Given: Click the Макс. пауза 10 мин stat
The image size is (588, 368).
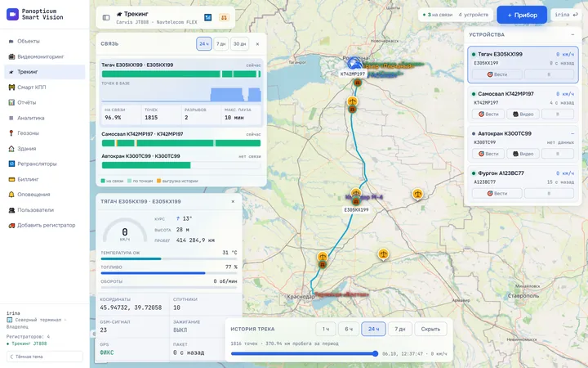Looking at the screenshot, I should [241, 114].
